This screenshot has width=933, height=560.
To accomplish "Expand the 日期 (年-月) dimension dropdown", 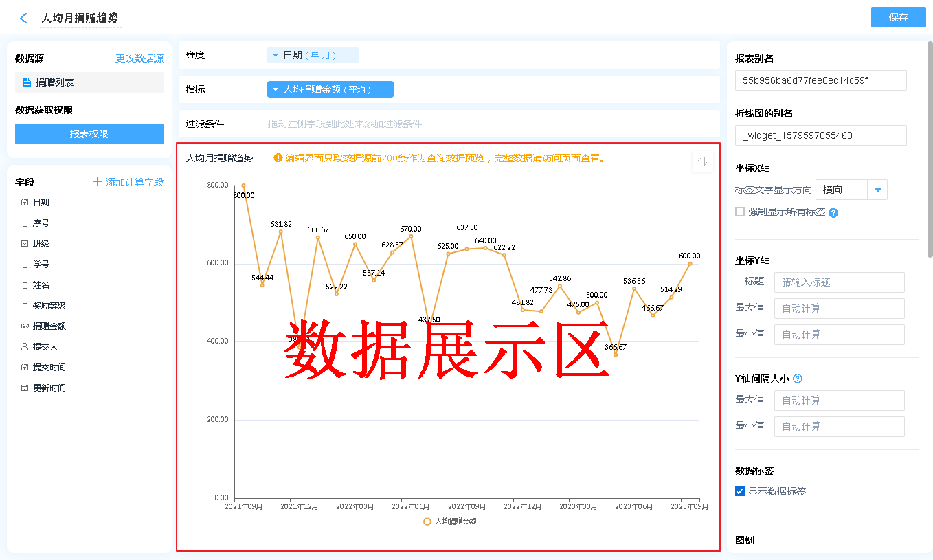I will [x=276, y=55].
